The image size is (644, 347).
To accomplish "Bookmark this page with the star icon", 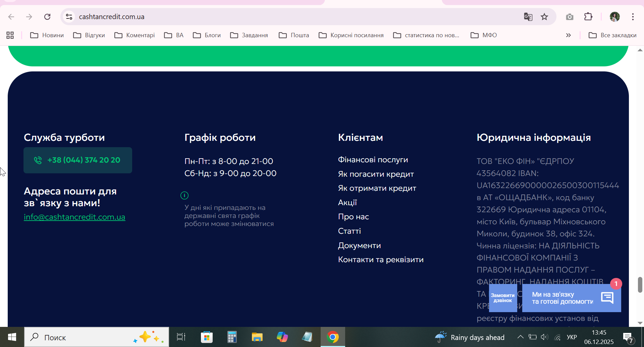I will (x=544, y=17).
